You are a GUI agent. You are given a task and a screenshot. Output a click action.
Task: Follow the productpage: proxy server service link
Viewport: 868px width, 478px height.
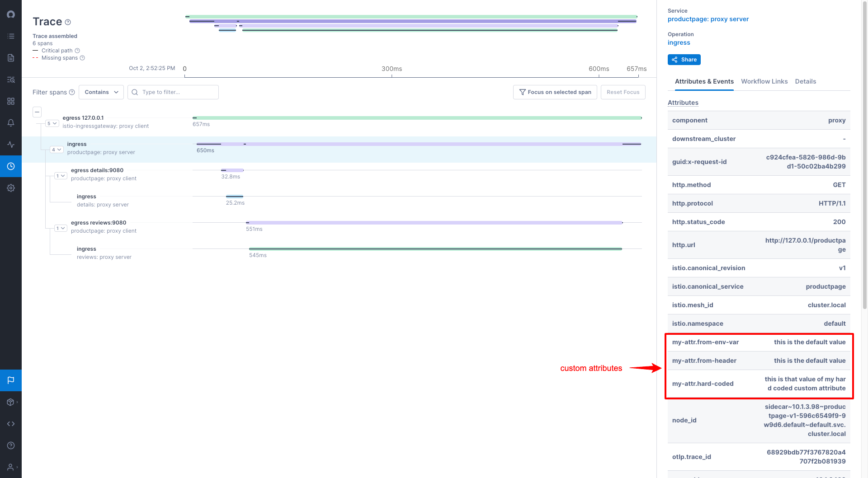click(708, 19)
